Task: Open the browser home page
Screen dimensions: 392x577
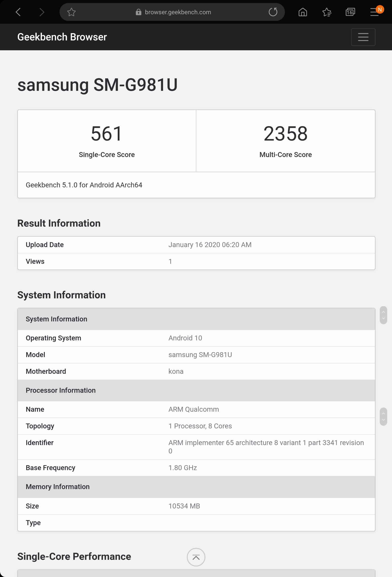Action: [303, 12]
